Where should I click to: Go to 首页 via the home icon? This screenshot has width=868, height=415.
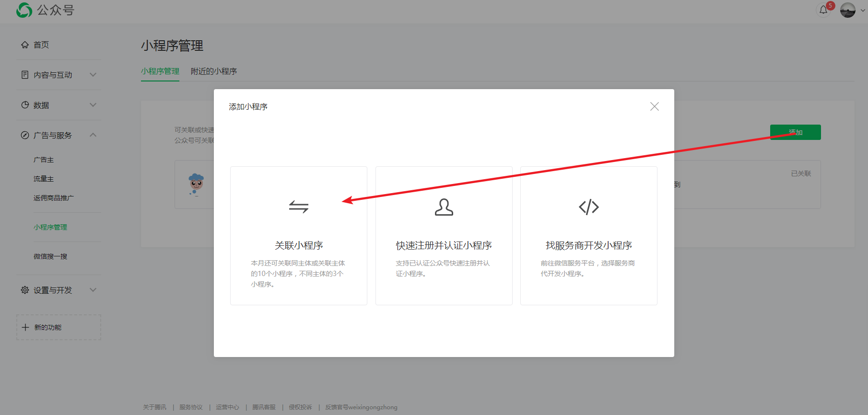(25, 45)
